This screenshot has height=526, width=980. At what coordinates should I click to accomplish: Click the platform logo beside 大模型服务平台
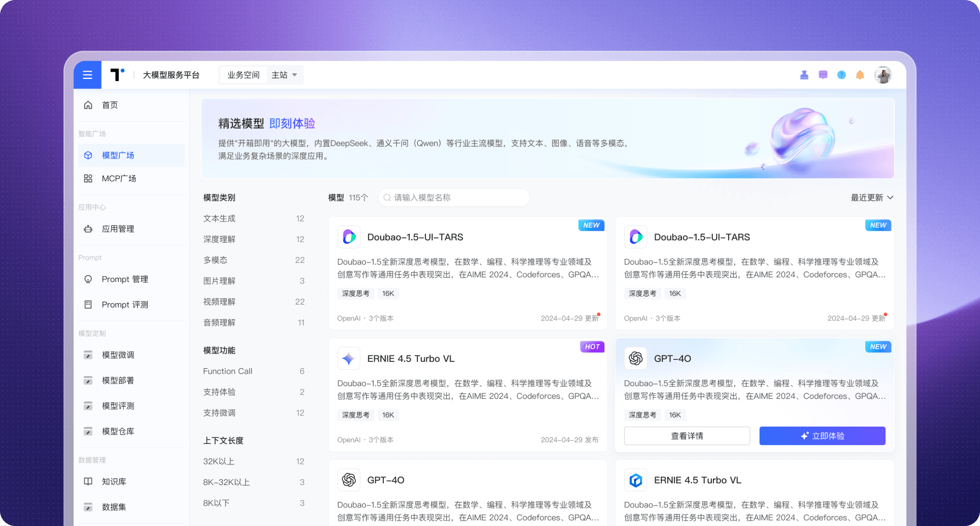click(117, 75)
